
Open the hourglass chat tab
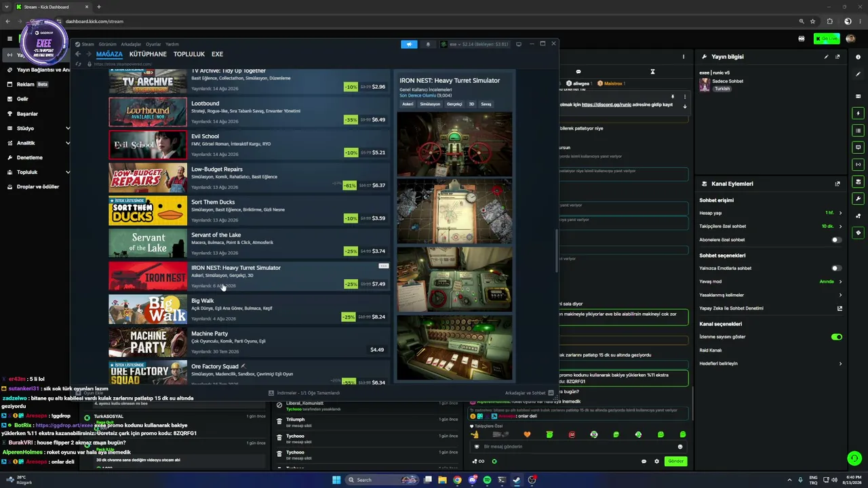pyautogui.click(x=652, y=72)
